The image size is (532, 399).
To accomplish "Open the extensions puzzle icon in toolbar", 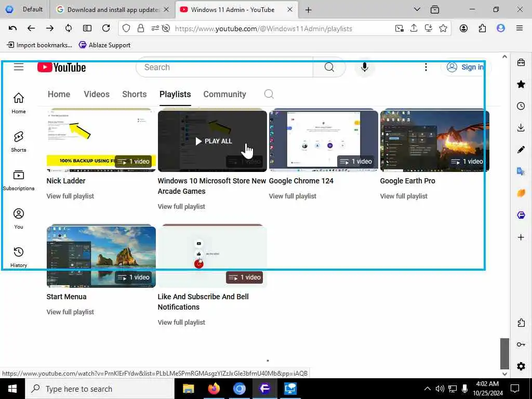I will click(482, 29).
